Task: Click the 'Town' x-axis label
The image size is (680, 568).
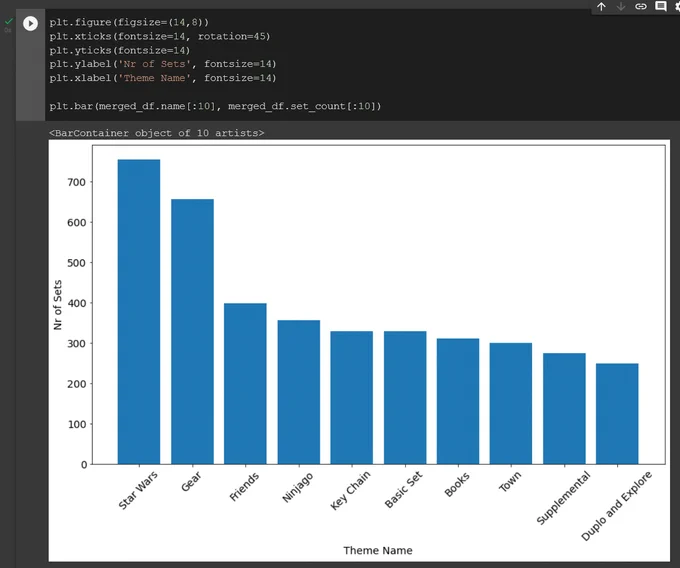Action: 510,482
